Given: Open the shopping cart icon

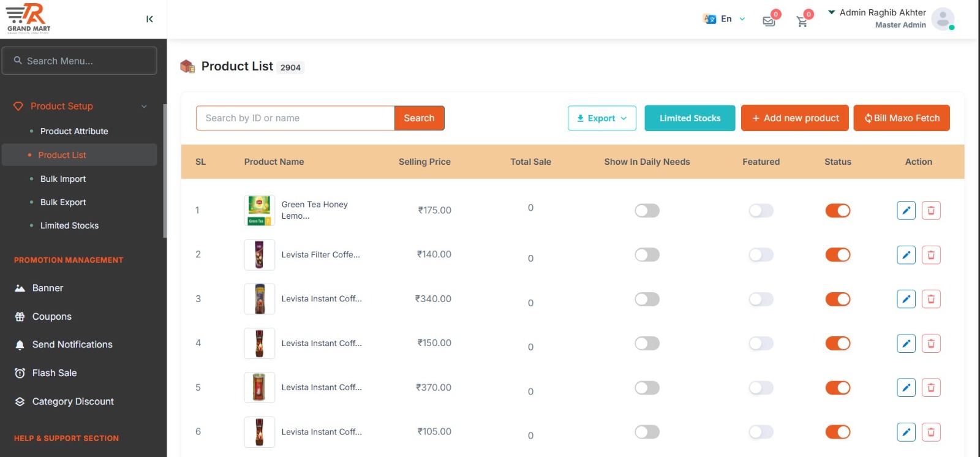Looking at the screenshot, I should [802, 21].
